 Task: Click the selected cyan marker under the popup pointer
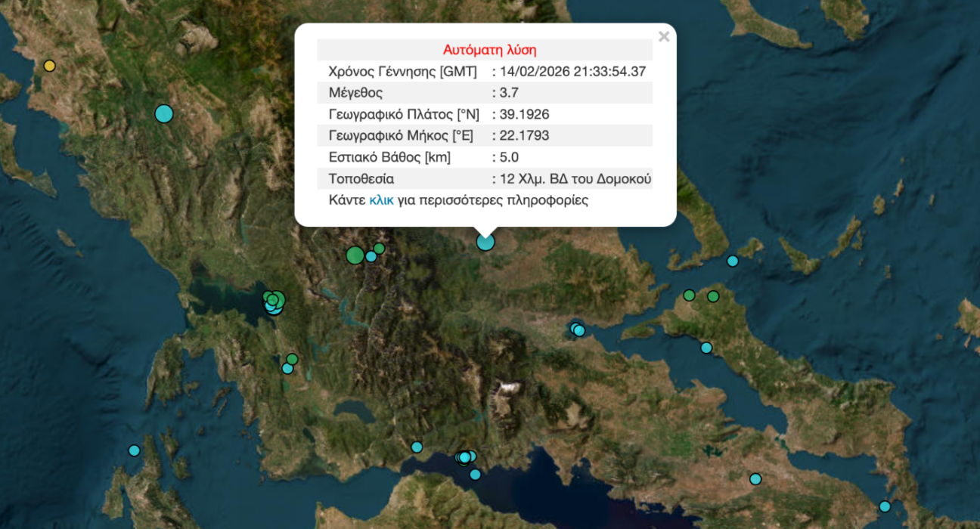click(485, 242)
